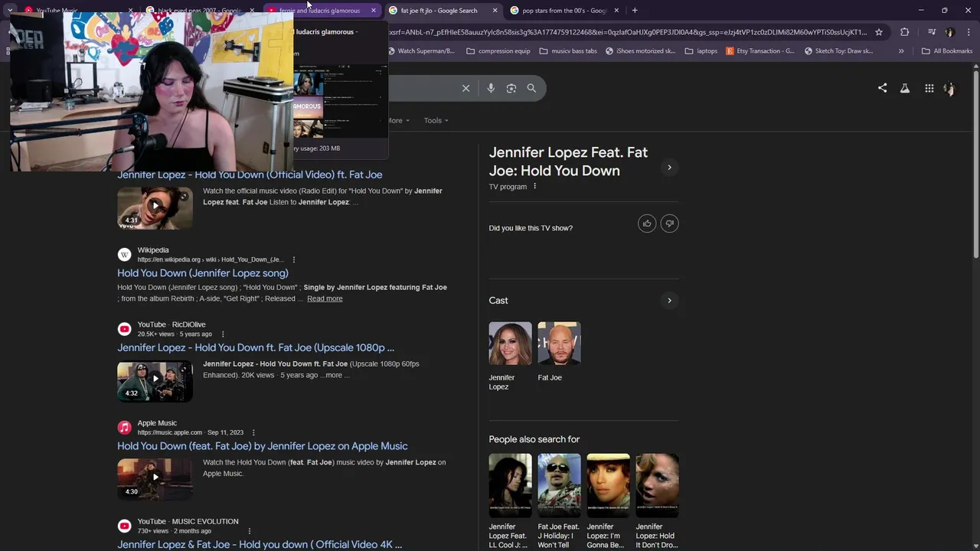Image resolution: width=980 pixels, height=551 pixels.
Task: Open options menu for Apple Music result
Action: (x=253, y=433)
